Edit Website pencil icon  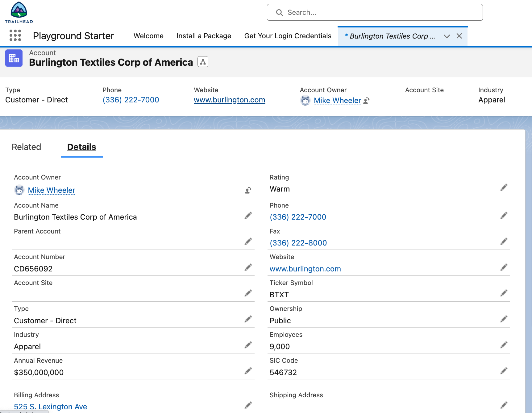(x=504, y=267)
